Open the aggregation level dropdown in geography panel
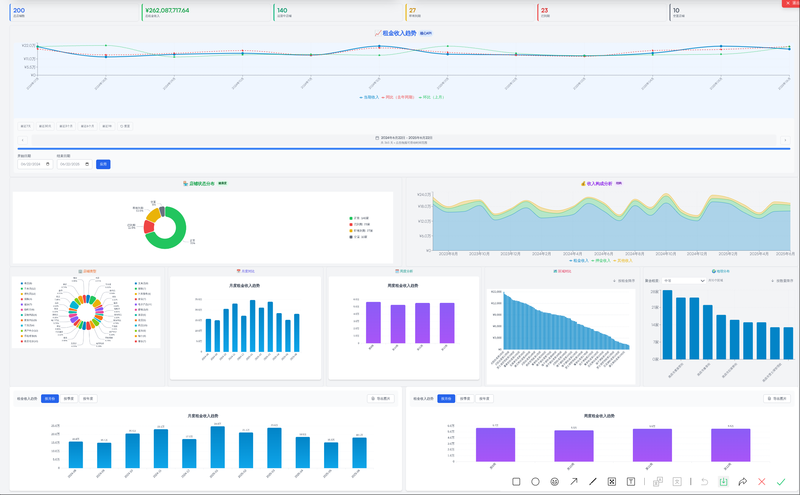 pyautogui.click(x=684, y=281)
